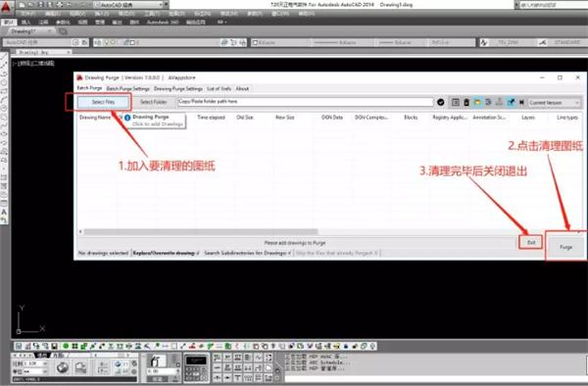The image size is (588, 386).
Task: Click the Exit button in Drawing Purge
Action: pyautogui.click(x=530, y=242)
